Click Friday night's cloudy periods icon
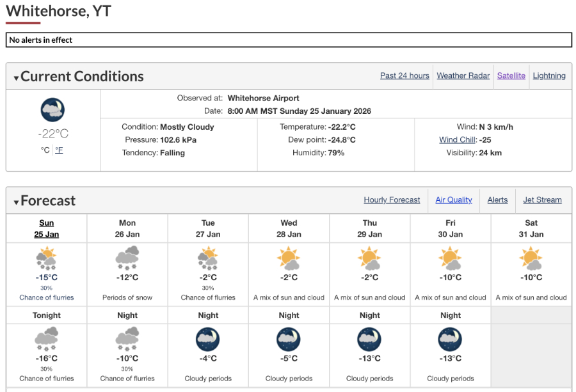This screenshot has height=392, width=576. (450, 339)
